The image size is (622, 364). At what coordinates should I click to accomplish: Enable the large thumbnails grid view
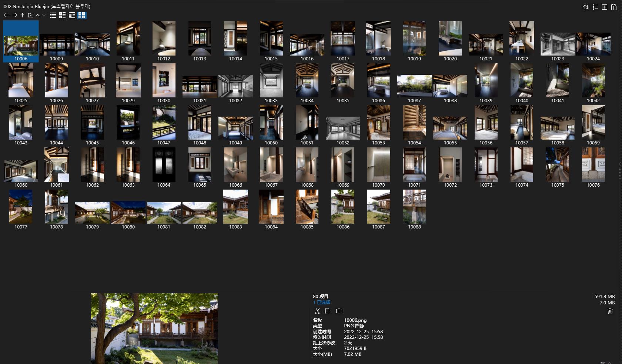(81, 15)
